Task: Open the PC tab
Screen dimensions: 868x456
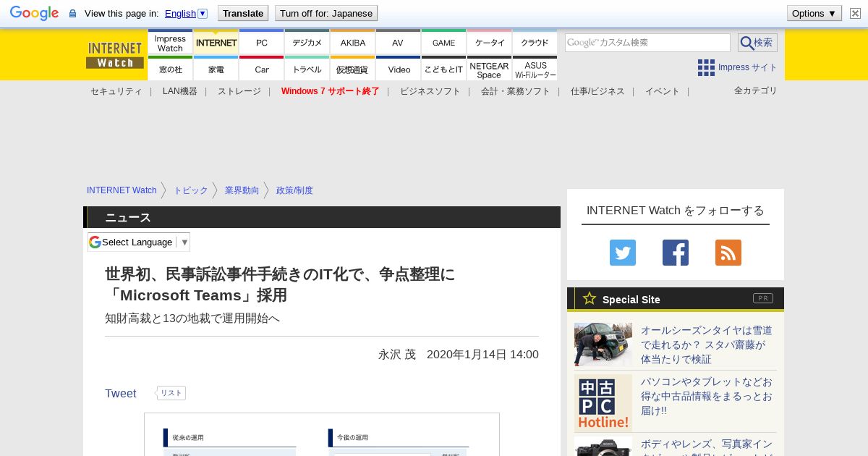Action: coord(262,42)
